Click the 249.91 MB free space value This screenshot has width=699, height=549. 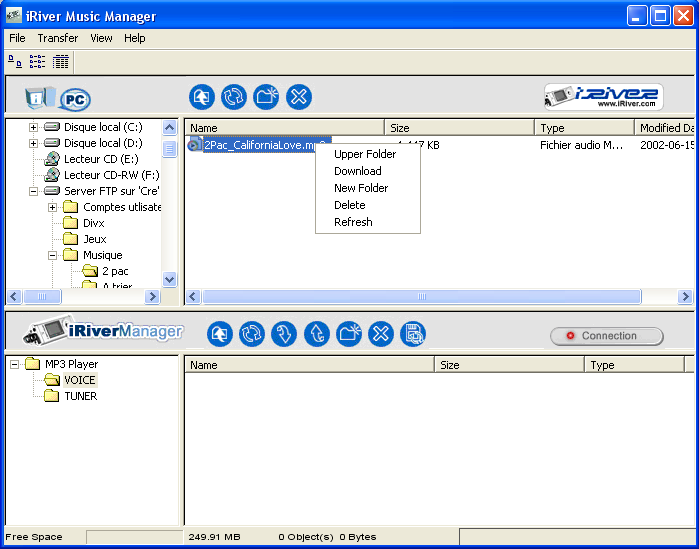tap(214, 537)
